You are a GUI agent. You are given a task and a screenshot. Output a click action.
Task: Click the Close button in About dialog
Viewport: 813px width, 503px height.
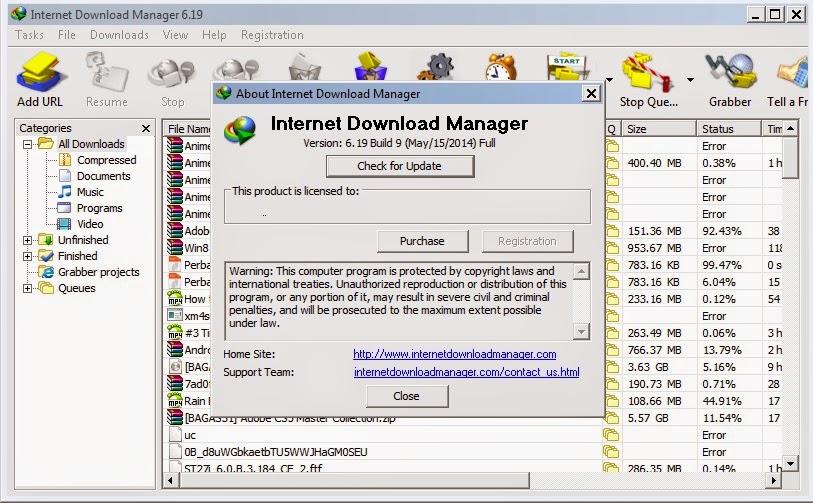407,396
